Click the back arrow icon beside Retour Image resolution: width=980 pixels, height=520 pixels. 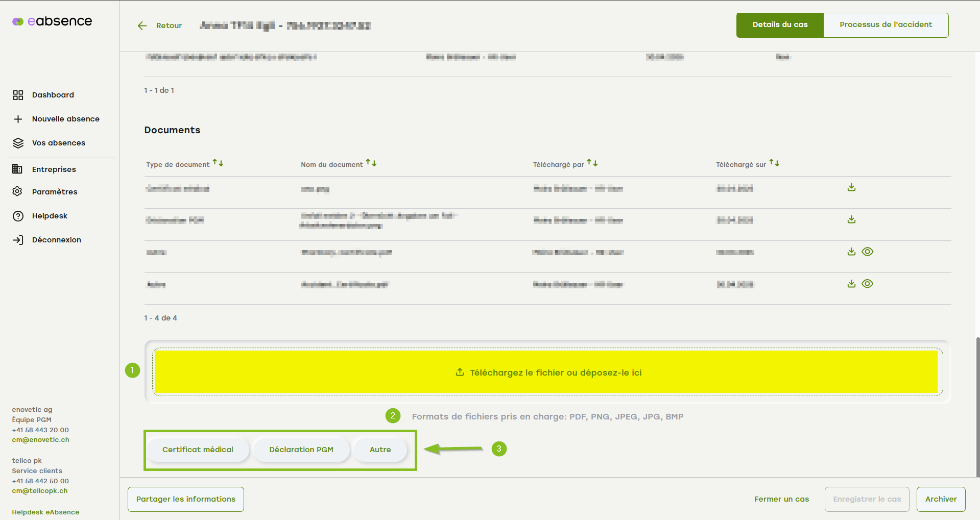click(x=142, y=26)
